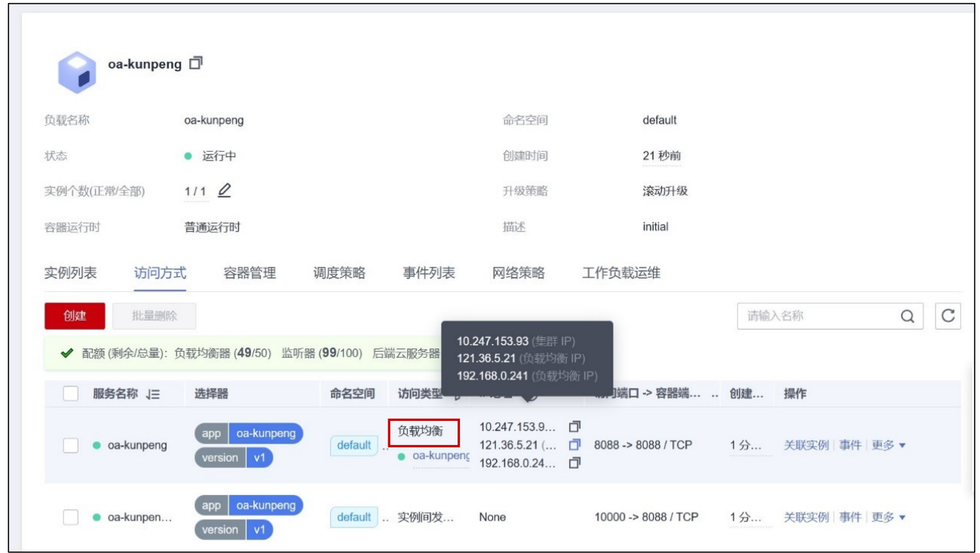Screen dimensions: 980x553
Task: Open the 访问方式 tab
Action: point(160,273)
